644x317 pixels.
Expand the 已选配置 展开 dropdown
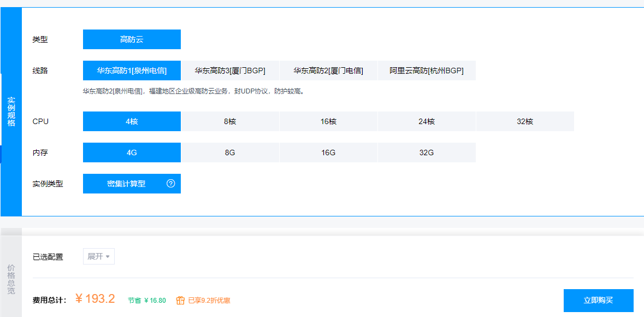click(99, 256)
